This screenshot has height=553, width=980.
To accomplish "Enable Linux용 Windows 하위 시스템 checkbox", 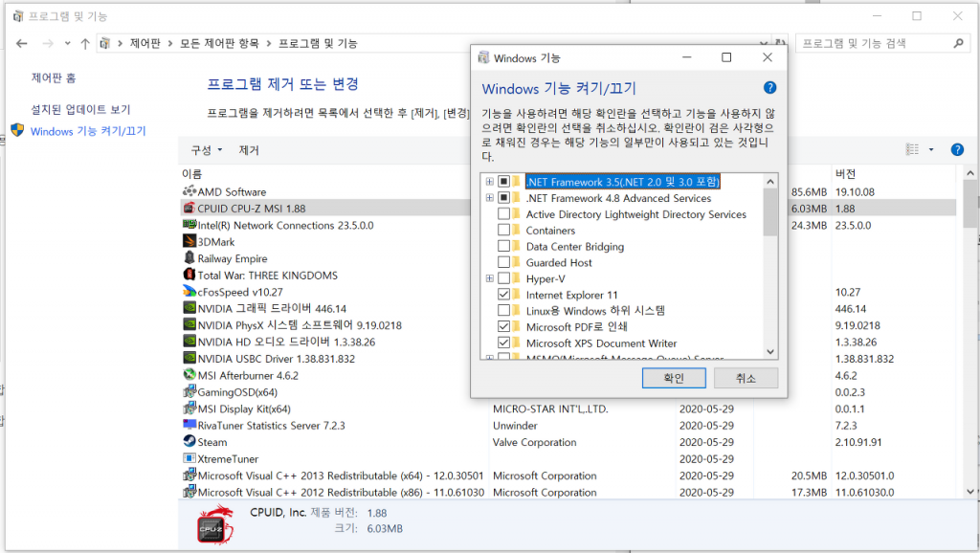I will pyautogui.click(x=503, y=311).
